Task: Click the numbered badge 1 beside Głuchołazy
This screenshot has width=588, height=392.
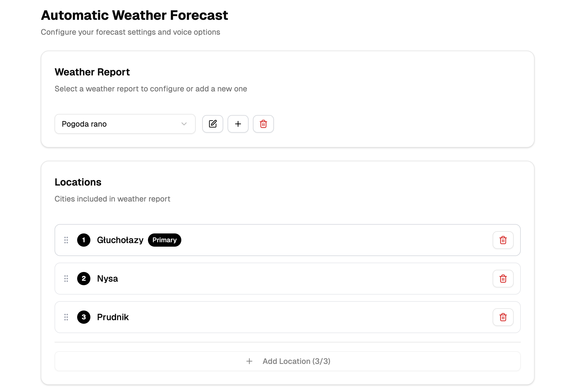Action: [83, 240]
